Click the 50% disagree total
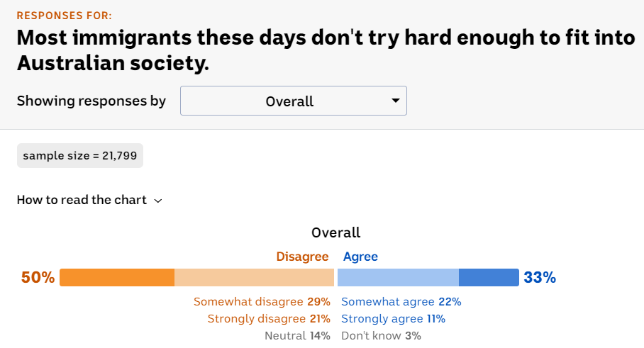 (x=38, y=277)
